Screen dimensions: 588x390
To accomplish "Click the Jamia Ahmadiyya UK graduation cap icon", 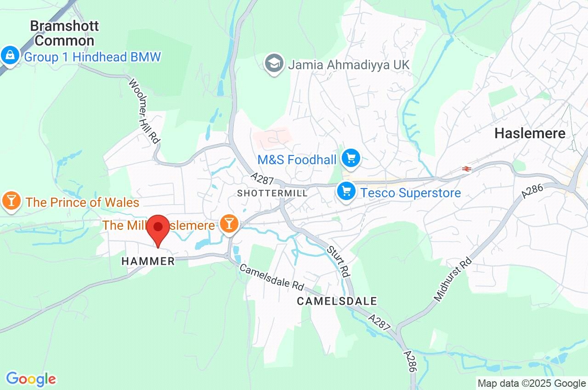I will [x=274, y=64].
